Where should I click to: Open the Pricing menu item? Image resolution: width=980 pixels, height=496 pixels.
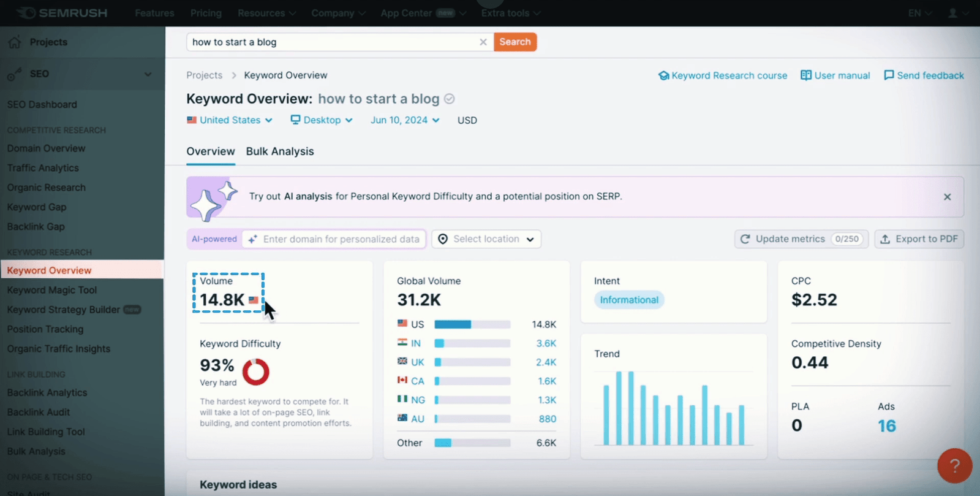coord(206,13)
